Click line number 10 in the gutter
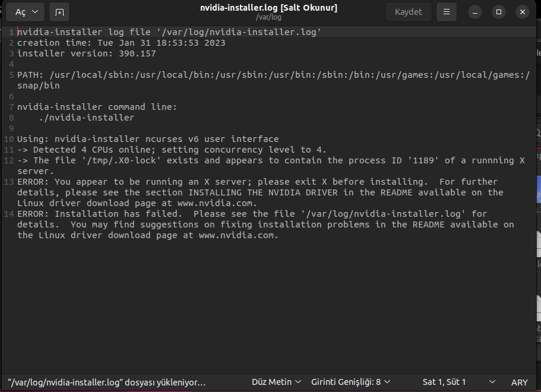541x392 pixels. (9, 139)
